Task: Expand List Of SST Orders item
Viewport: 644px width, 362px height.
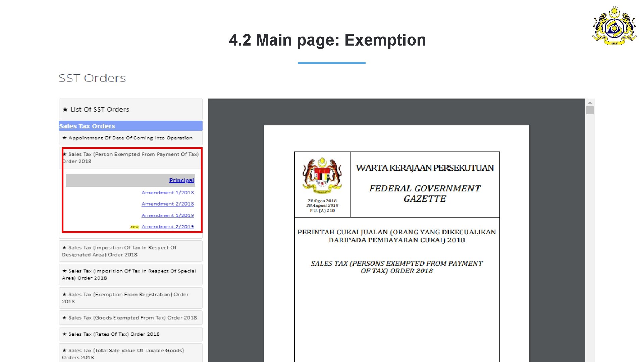Action: tap(100, 109)
